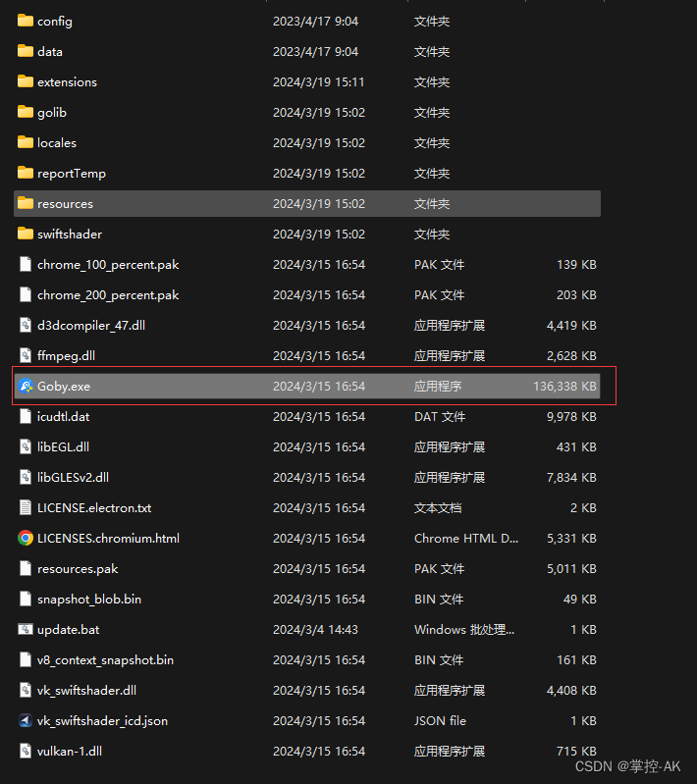Select v8_context_snapshot.bin file name
The width and height of the screenshot is (697, 784).
coord(105,660)
